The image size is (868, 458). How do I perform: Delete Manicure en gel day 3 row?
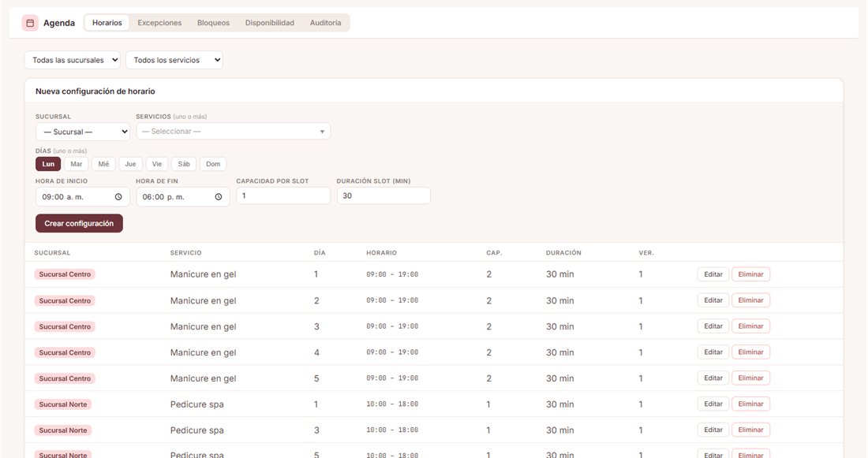tap(750, 326)
